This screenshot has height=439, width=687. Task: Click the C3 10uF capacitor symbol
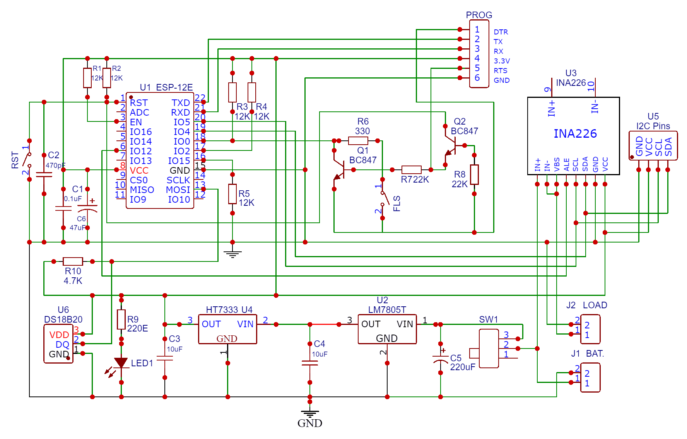tap(165, 358)
